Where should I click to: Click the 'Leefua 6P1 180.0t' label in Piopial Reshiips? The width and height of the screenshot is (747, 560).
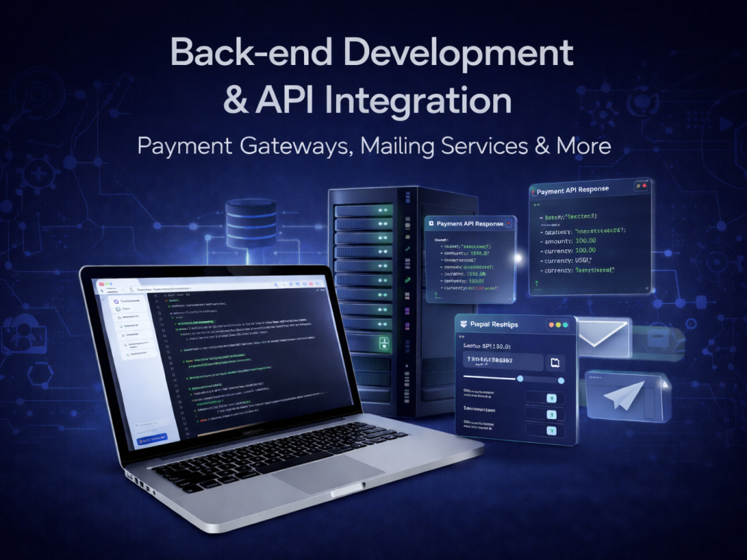(x=487, y=346)
